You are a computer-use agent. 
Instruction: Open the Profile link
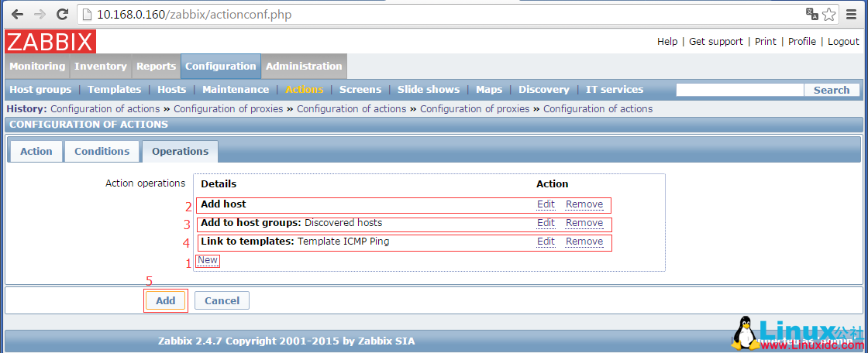click(802, 42)
